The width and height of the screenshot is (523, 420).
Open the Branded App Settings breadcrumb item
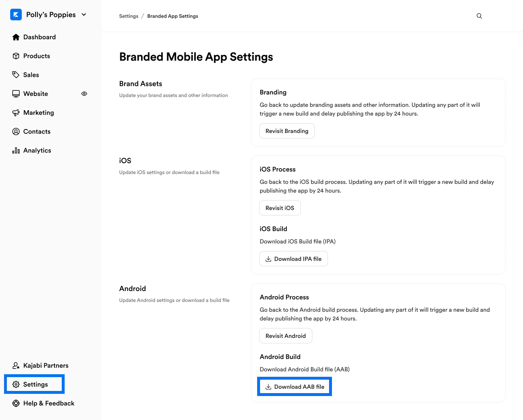[x=173, y=16]
